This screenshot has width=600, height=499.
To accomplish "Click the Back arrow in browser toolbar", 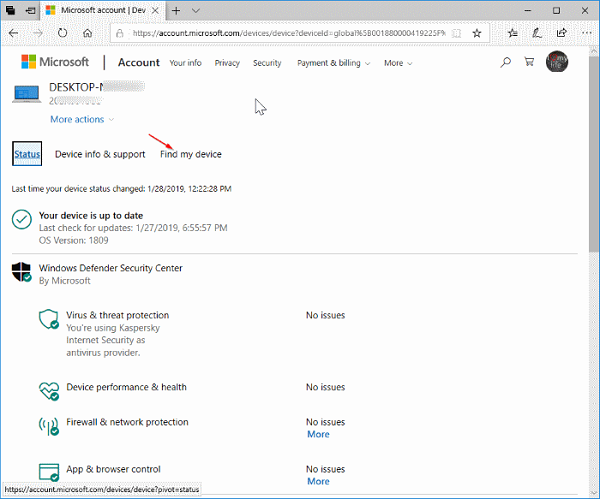I will coord(13,33).
